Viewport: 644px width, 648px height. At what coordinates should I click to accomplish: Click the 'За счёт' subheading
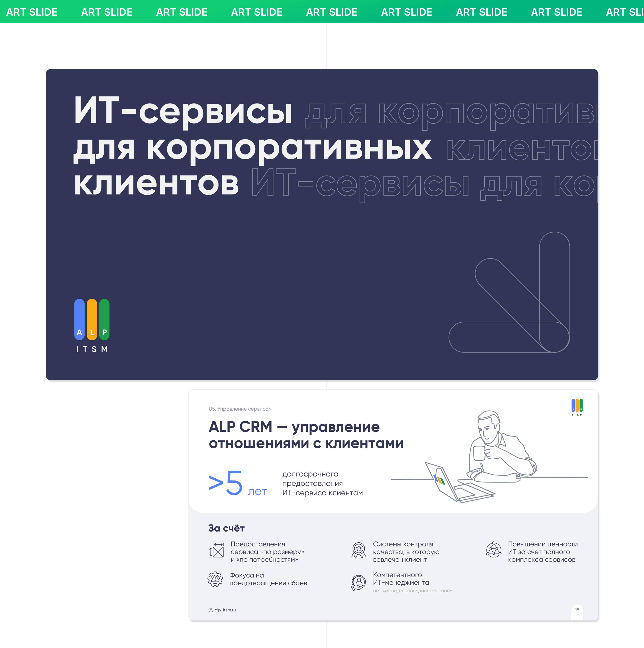tap(226, 528)
